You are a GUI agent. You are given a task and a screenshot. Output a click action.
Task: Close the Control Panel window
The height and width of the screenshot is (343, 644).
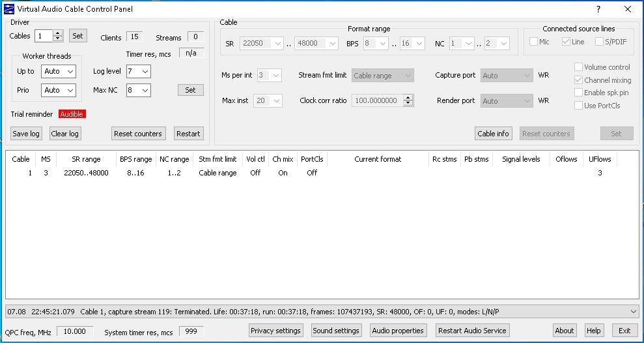click(628, 9)
